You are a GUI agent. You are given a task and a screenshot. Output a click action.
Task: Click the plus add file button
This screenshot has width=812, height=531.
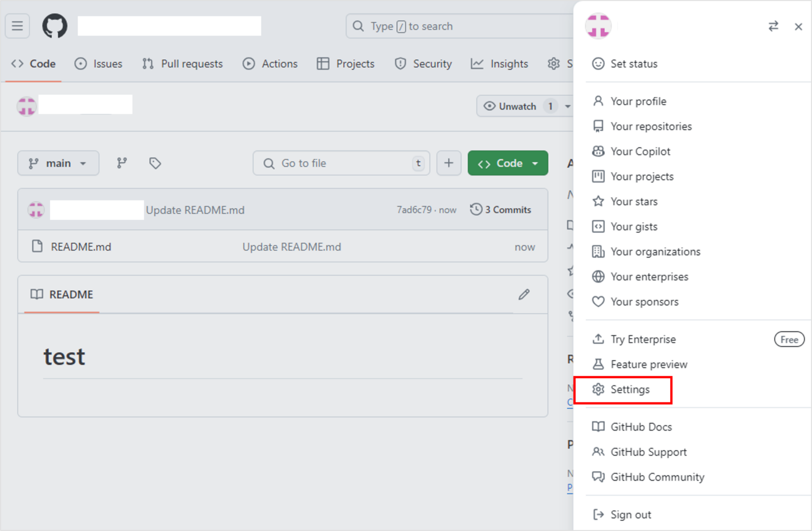click(x=449, y=163)
